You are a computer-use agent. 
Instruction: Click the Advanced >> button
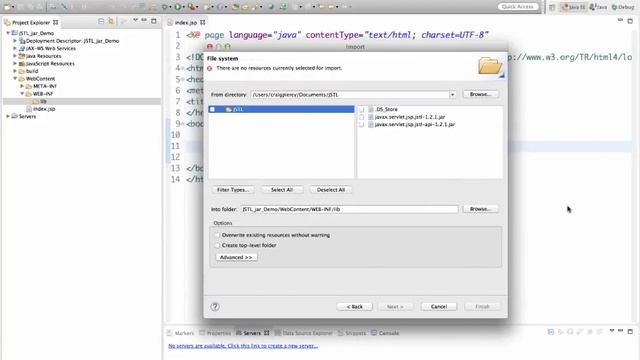click(236, 258)
